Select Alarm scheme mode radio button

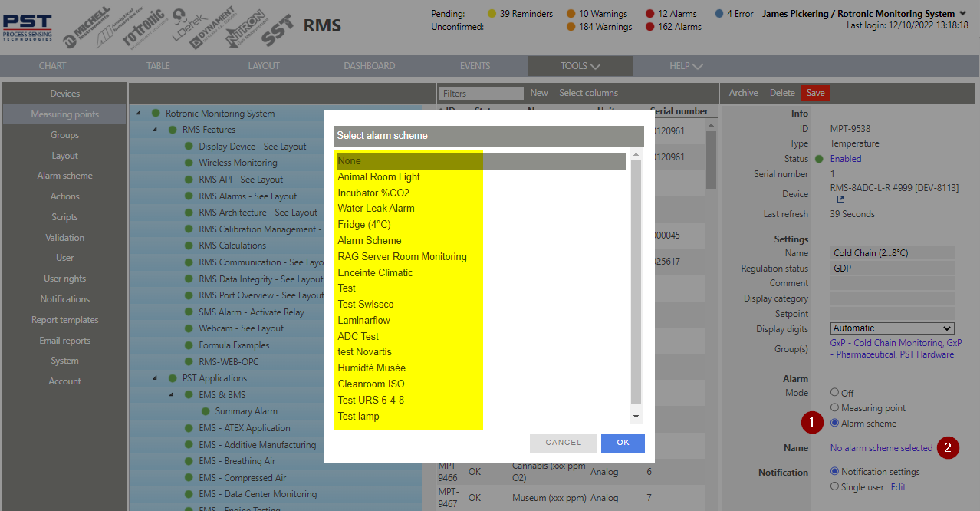(835, 424)
